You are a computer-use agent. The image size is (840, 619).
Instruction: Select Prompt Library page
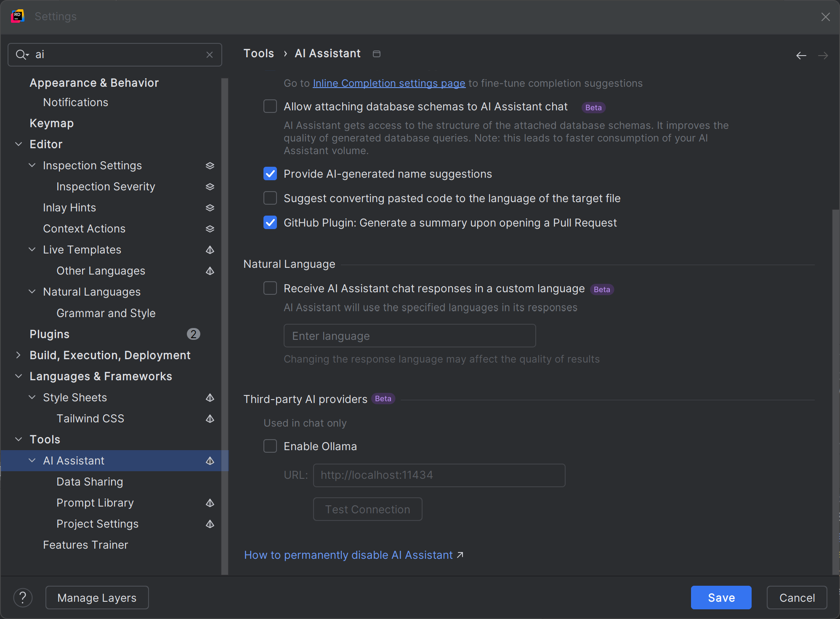tap(95, 503)
